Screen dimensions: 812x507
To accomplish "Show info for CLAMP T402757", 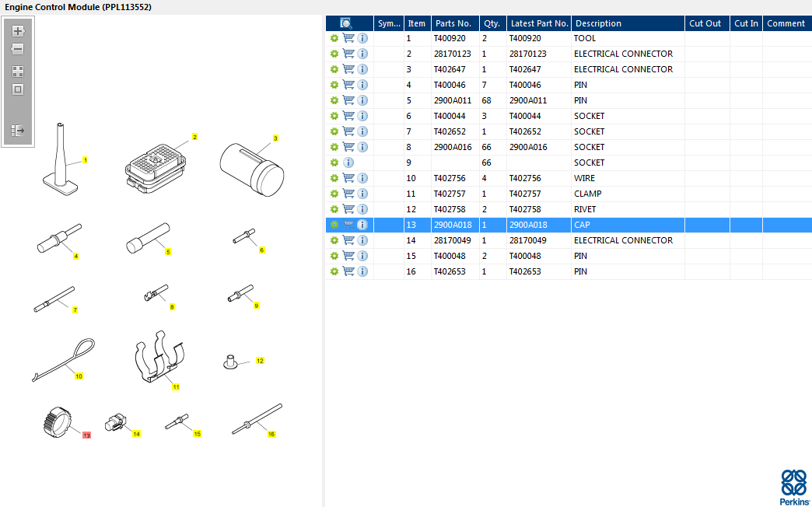I will pyautogui.click(x=362, y=194).
